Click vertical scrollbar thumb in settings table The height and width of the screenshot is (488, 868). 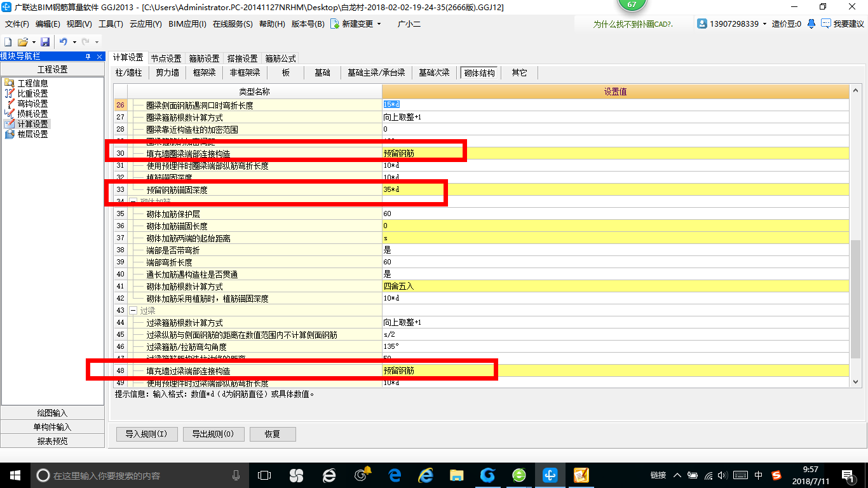pyautogui.click(x=855, y=299)
